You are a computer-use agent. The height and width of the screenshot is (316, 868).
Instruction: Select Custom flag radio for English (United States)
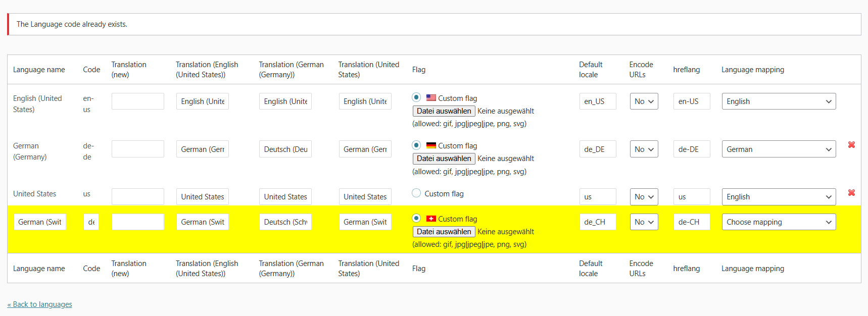(416, 97)
